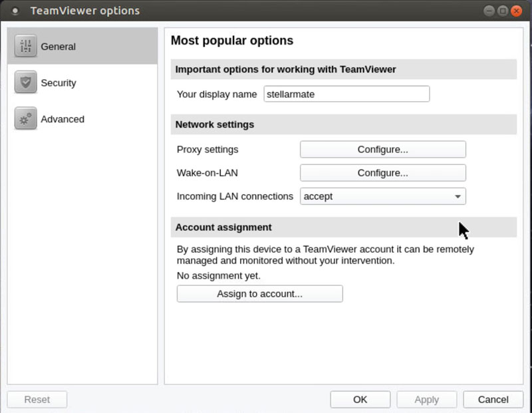The width and height of the screenshot is (532, 413).
Task: Click the Apply button
Action: tap(426, 400)
